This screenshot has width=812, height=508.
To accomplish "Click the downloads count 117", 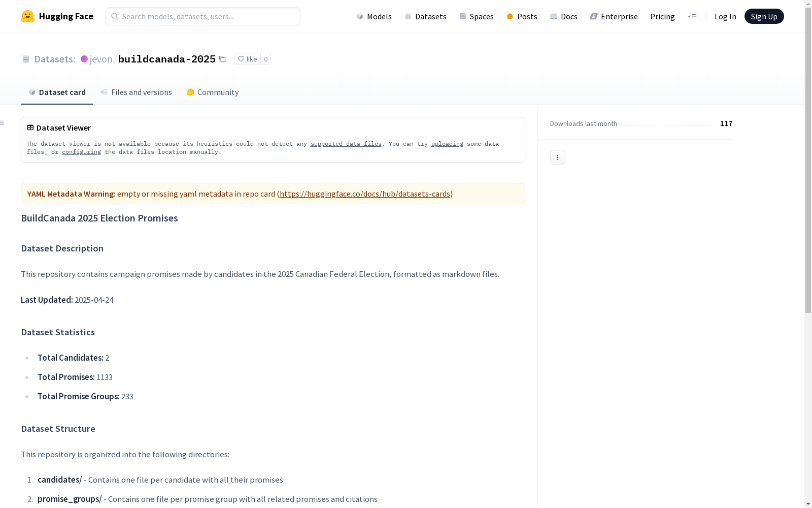I will click(x=726, y=123).
